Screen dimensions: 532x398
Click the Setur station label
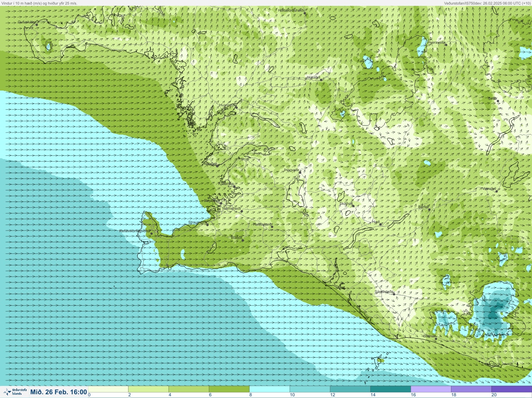click(x=493, y=98)
